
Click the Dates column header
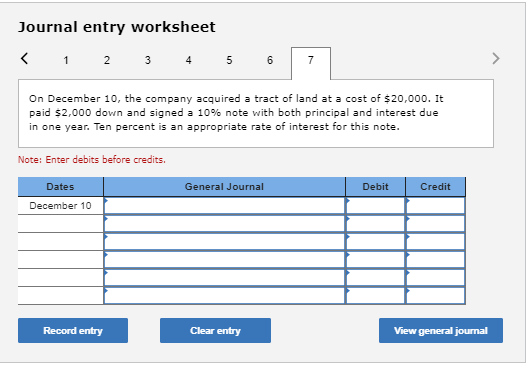(60, 187)
